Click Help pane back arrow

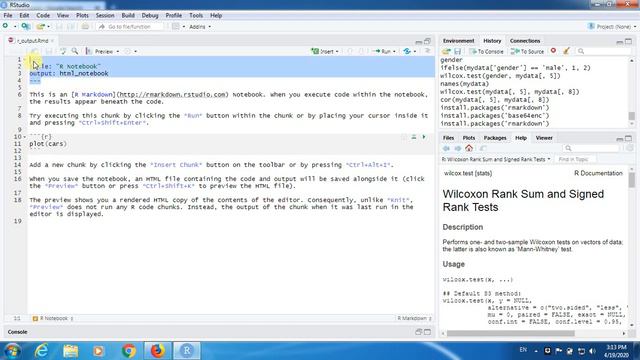(446, 148)
